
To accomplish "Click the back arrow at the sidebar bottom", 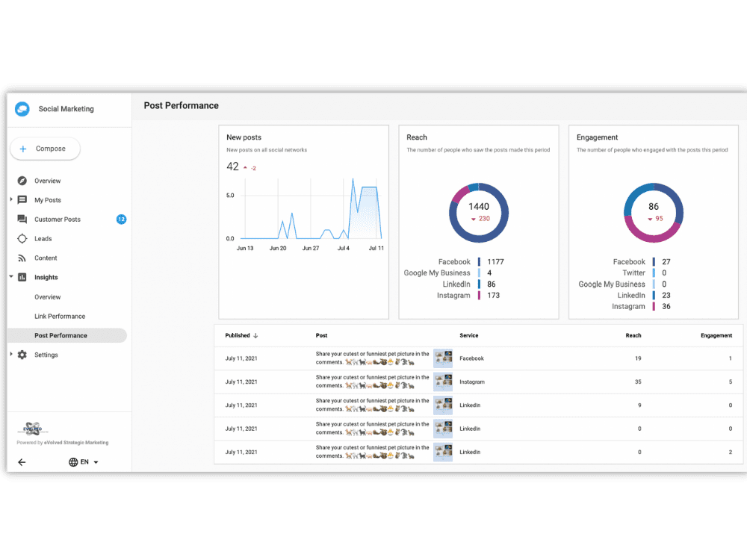I will tap(21, 461).
